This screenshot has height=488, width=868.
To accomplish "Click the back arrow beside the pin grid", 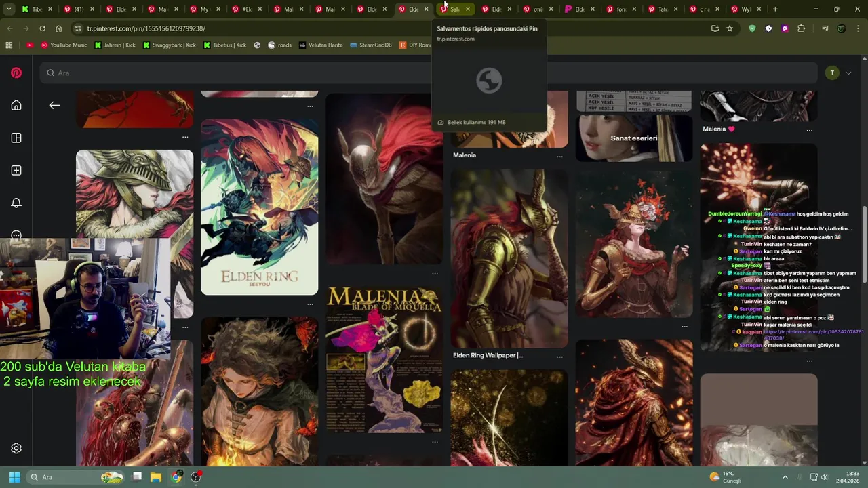I will coord(54,105).
